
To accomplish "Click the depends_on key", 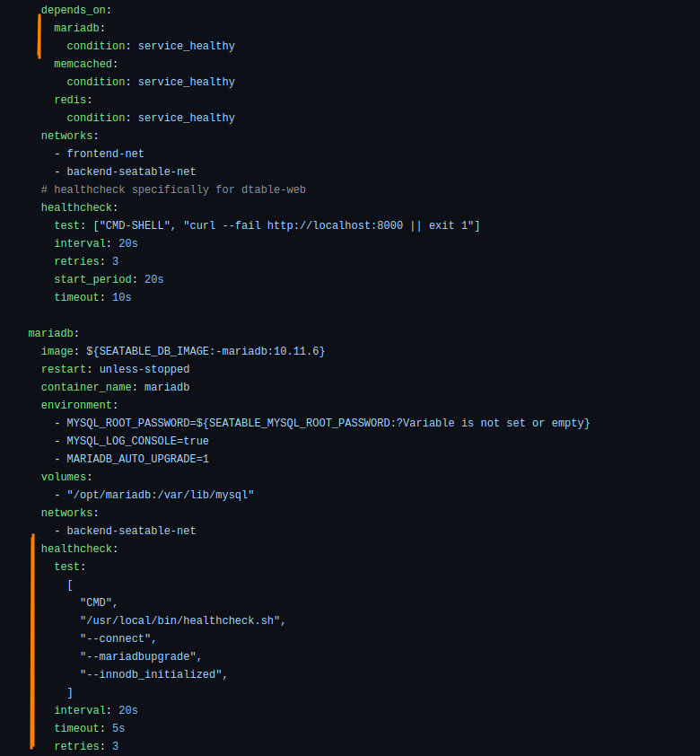I will coord(74,10).
